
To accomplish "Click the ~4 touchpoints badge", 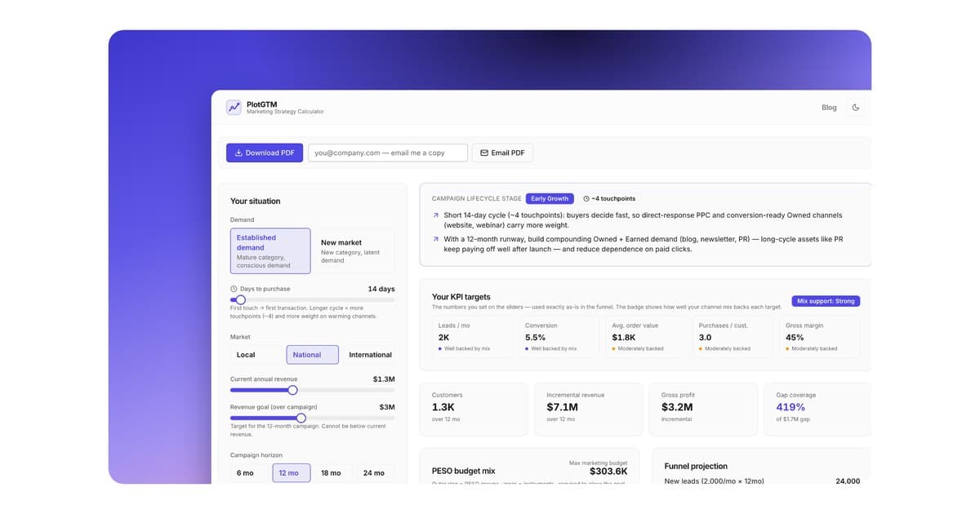I will (x=609, y=198).
